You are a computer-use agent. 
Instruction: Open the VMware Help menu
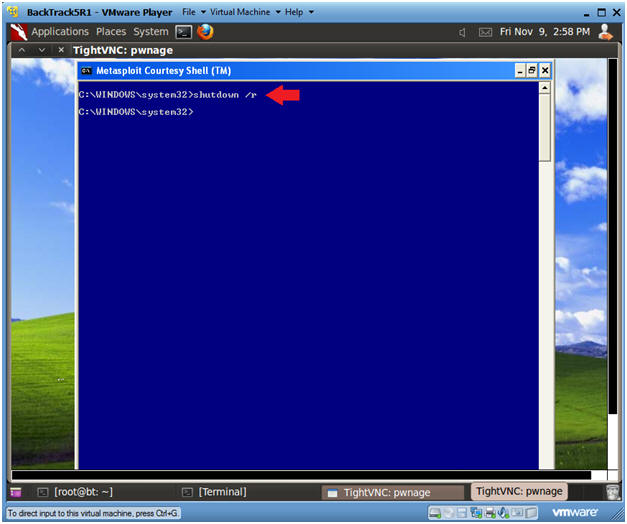(294, 12)
